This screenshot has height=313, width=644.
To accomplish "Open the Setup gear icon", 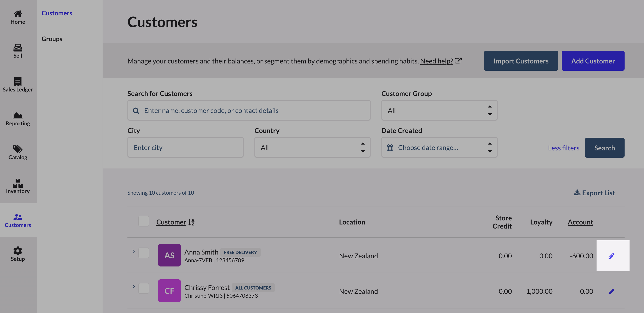I will tap(18, 251).
